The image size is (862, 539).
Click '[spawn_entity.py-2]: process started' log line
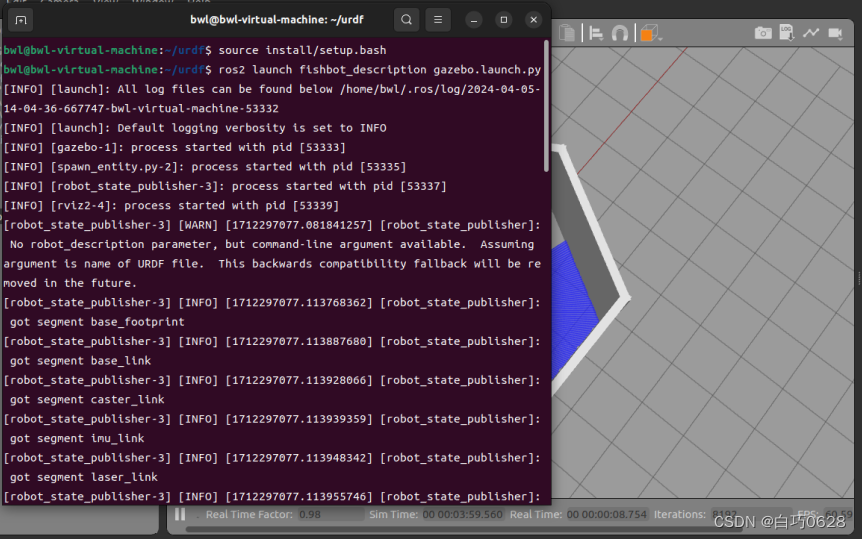205,167
